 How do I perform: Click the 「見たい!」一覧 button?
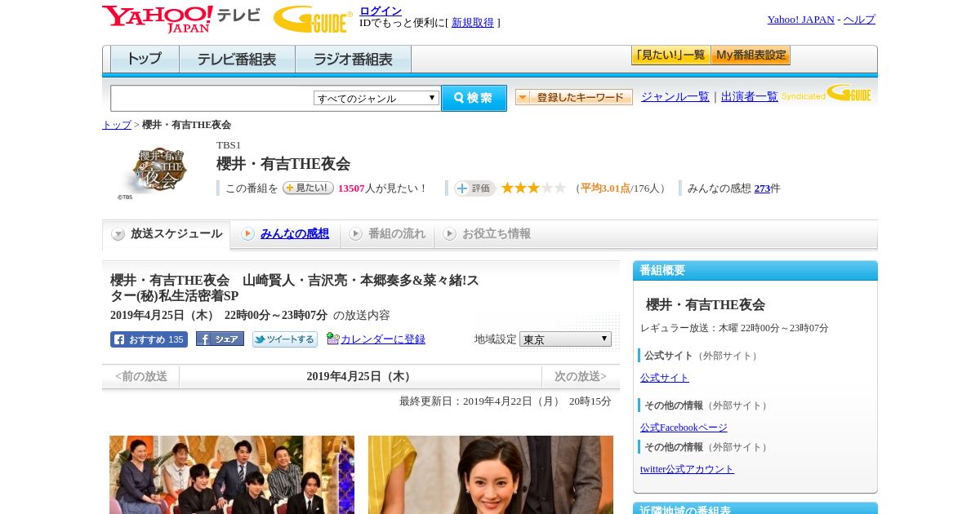[x=670, y=55]
